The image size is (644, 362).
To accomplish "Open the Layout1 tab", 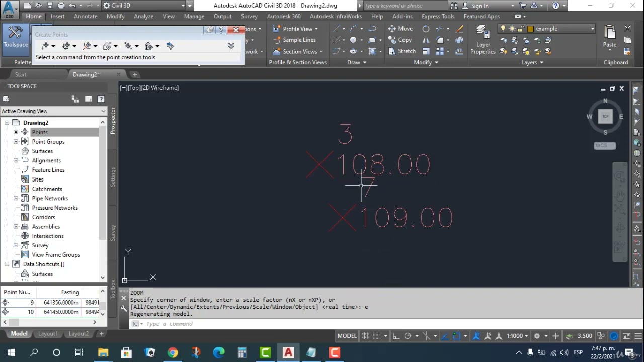I will tap(48, 334).
